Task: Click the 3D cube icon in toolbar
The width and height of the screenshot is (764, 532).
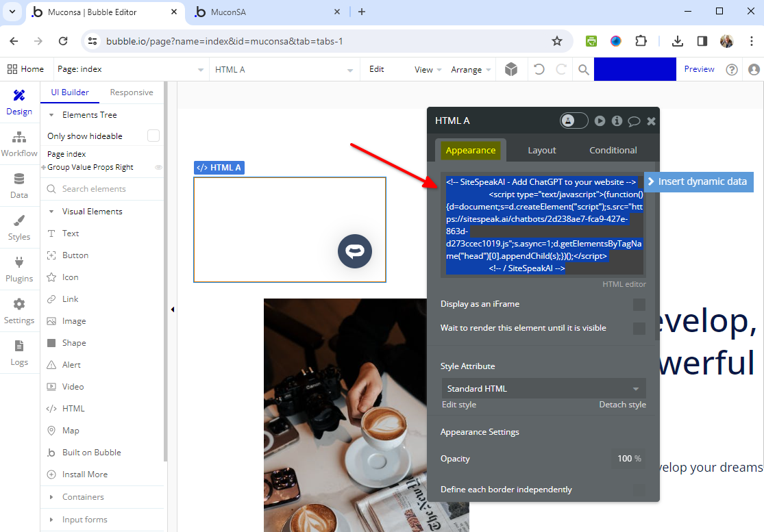Action: (510, 69)
